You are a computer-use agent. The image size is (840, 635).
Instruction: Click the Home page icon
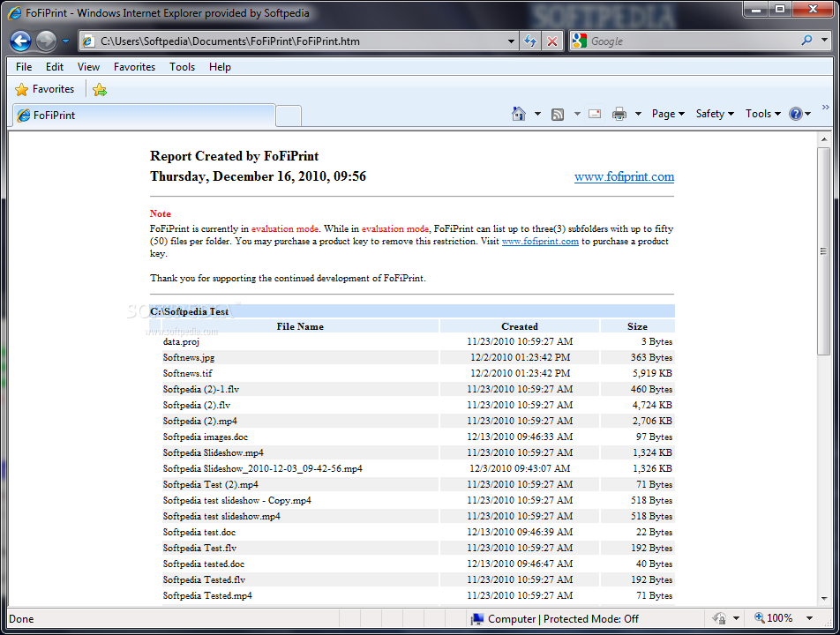519,114
